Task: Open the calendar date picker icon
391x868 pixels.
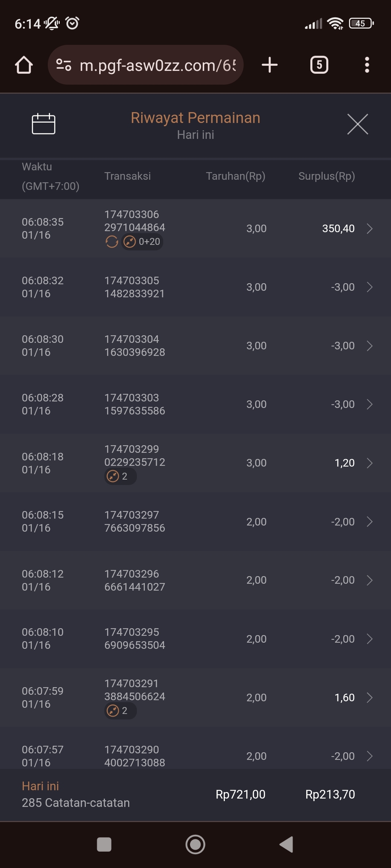Action: [x=43, y=124]
